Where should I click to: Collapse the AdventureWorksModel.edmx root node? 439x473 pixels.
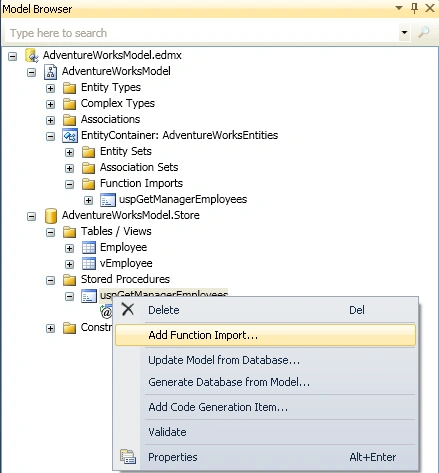point(12,56)
